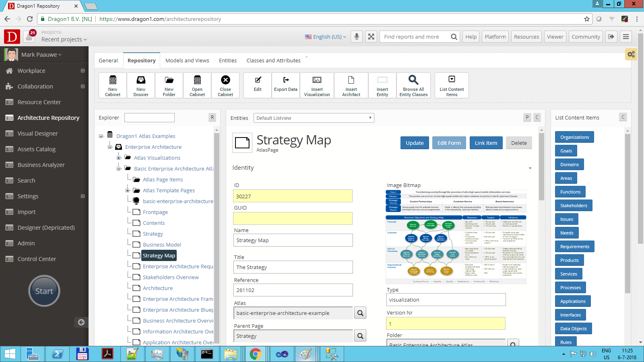
Task: Select the Edit pencil tool
Action: point(258,85)
